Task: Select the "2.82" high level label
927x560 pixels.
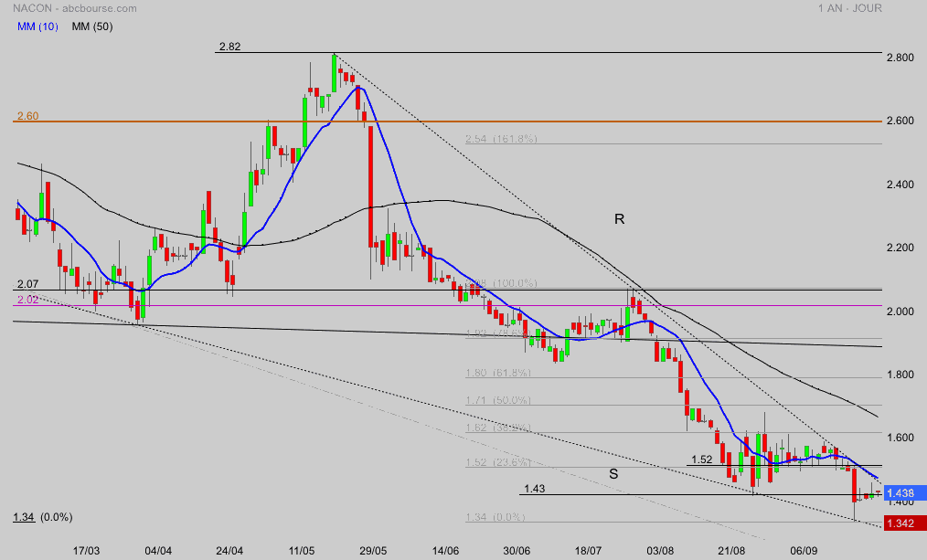Action: click(230, 47)
